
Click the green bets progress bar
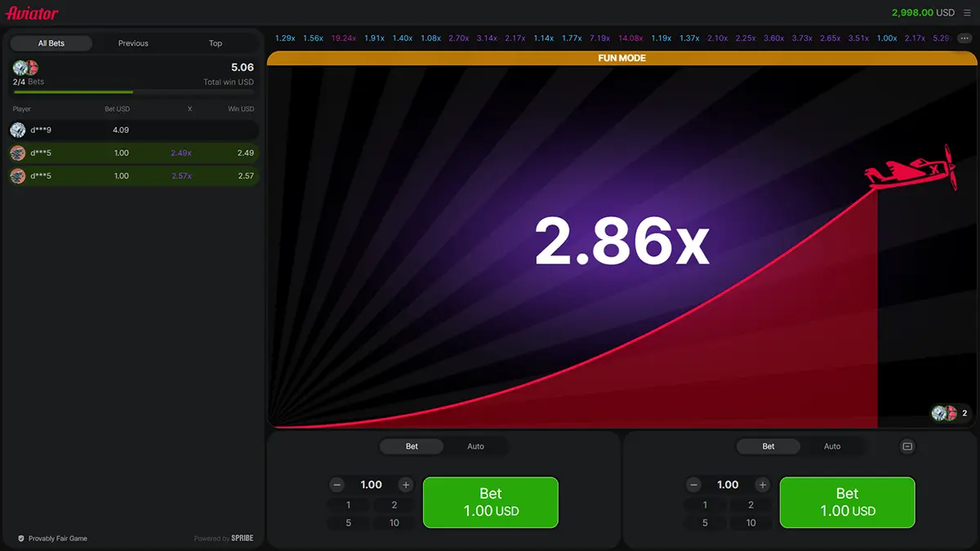click(x=133, y=92)
